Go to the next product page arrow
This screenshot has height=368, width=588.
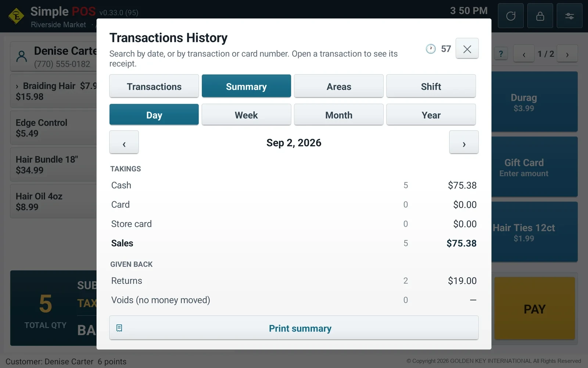[567, 54]
